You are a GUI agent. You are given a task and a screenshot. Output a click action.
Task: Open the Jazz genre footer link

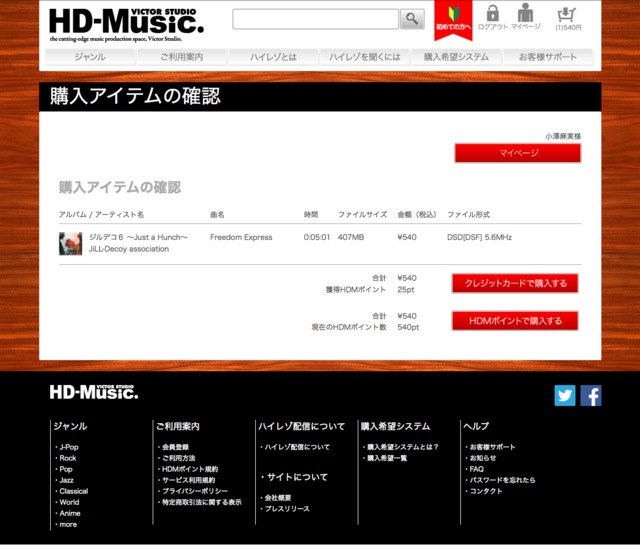pos(67,480)
